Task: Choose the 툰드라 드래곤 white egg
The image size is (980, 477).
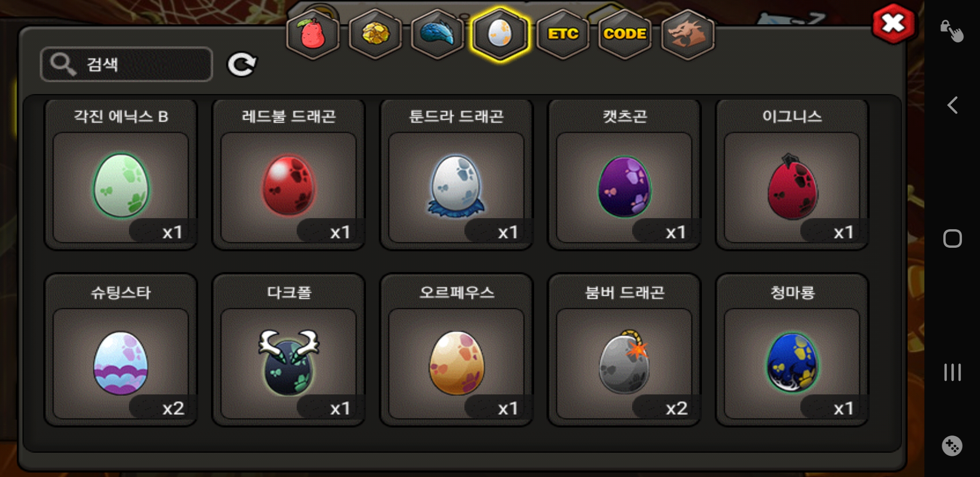Action: click(456, 175)
